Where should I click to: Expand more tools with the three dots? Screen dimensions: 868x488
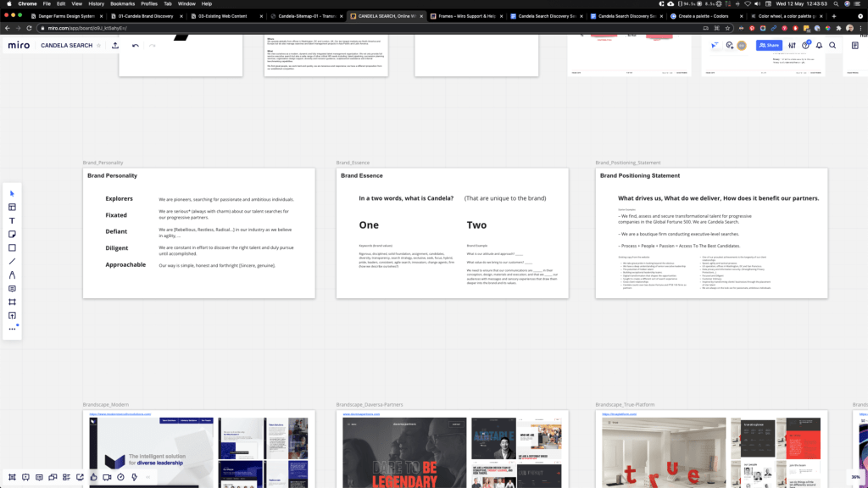(12, 329)
